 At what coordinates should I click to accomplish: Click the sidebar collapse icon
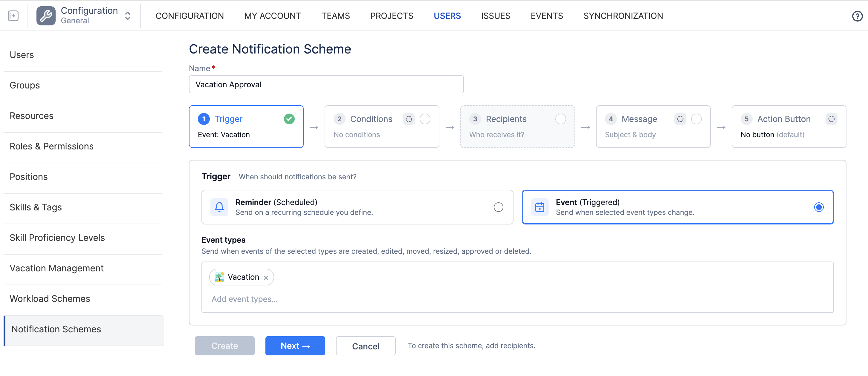(13, 16)
